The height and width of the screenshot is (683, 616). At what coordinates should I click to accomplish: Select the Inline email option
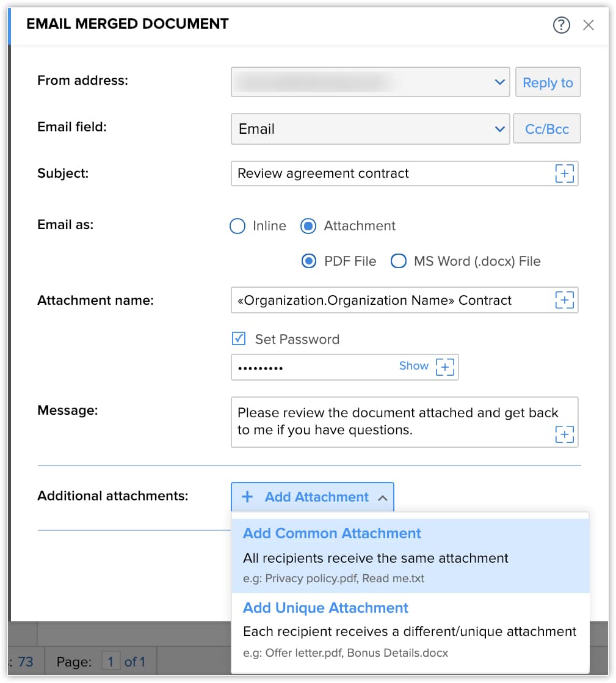[x=237, y=226]
